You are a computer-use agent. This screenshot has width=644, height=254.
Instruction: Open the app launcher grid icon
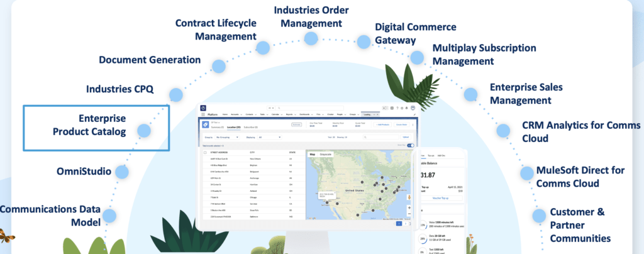[x=204, y=116]
